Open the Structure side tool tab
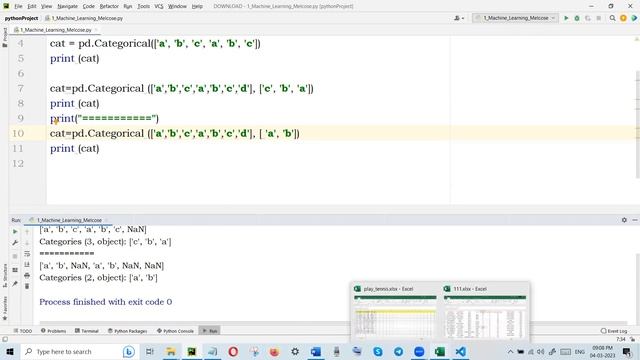This screenshot has width=640, height=360. click(x=4, y=275)
